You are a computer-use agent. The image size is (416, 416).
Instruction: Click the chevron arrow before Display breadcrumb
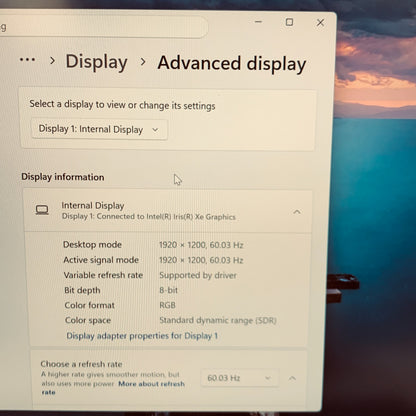pyautogui.click(x=52, y=61)
